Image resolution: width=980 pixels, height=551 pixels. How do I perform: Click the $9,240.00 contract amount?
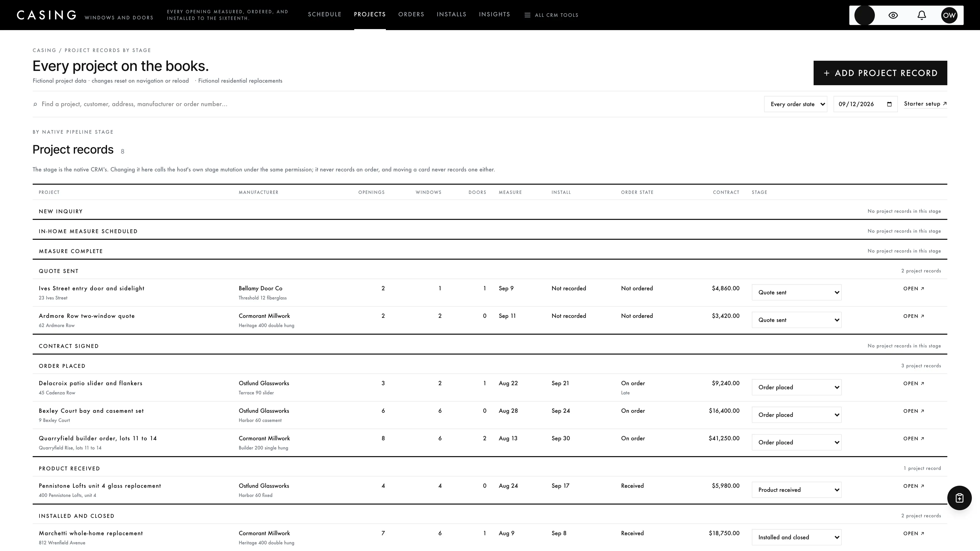726,383
